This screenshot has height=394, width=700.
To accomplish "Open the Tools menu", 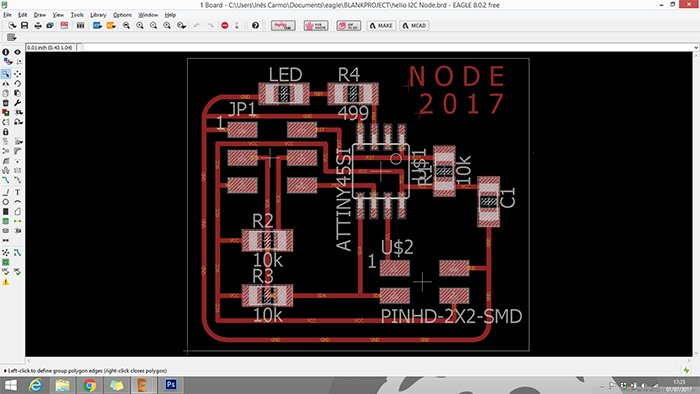I will tap(77, 15).
